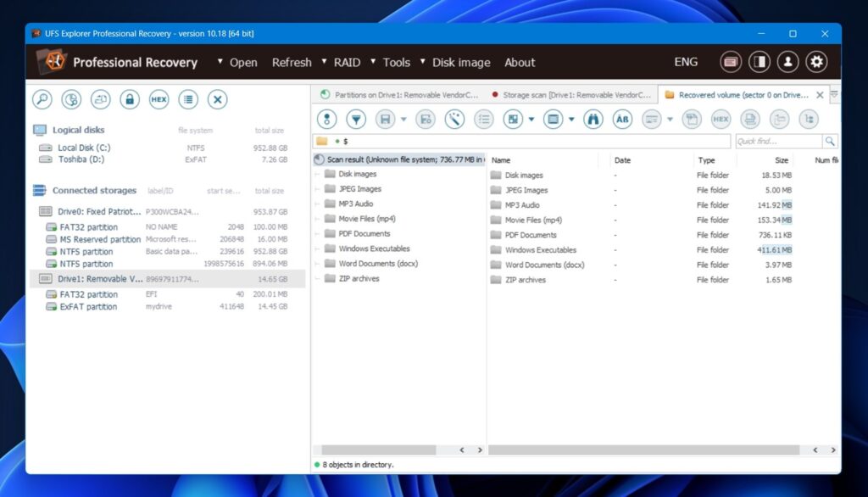Click the partition search icon in left toolbar
868x497 pixels.
pyautogui.click(x=71, y=100)
